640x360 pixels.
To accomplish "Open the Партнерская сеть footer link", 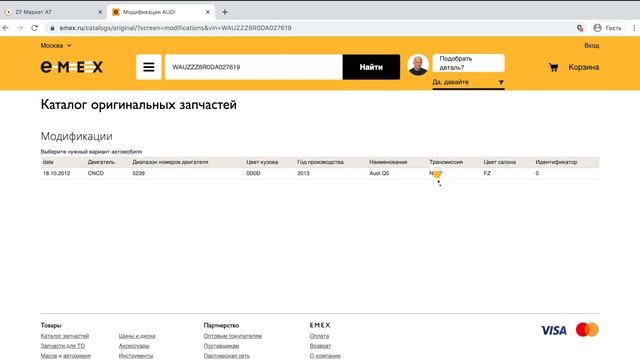I will [227, 356].
